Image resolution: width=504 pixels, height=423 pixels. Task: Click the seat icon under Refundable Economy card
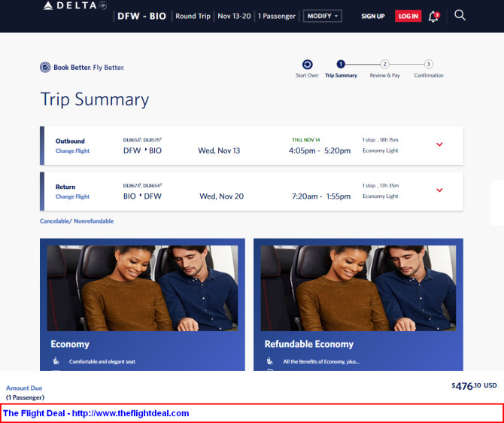[x=270, y=361]
